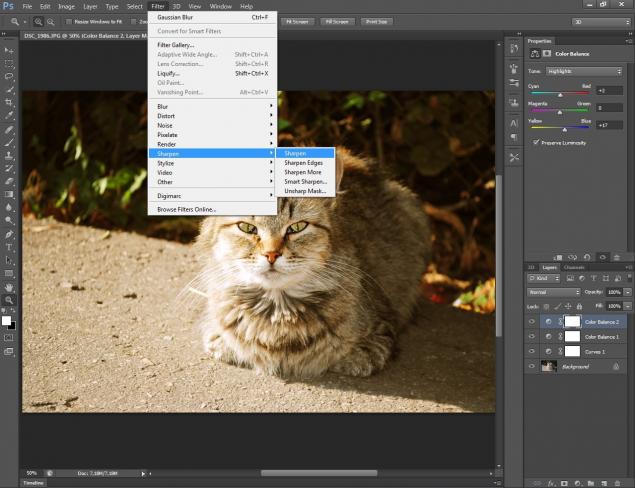Click the Print Size button

[x=376, y=20]
